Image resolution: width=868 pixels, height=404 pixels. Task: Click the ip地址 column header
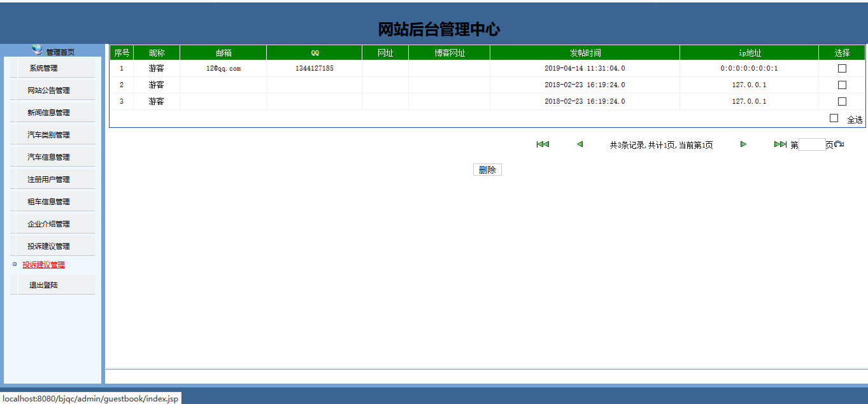point(750,53)
